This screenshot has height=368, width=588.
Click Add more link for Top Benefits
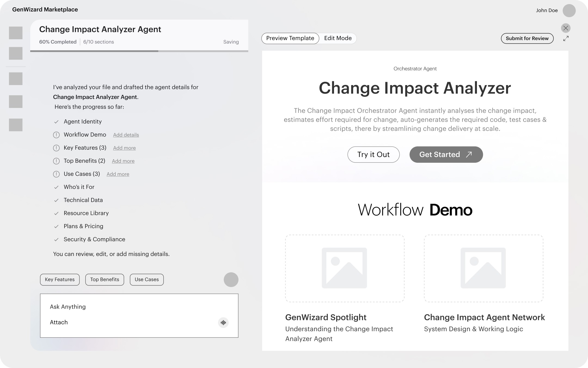coord(123,161)
